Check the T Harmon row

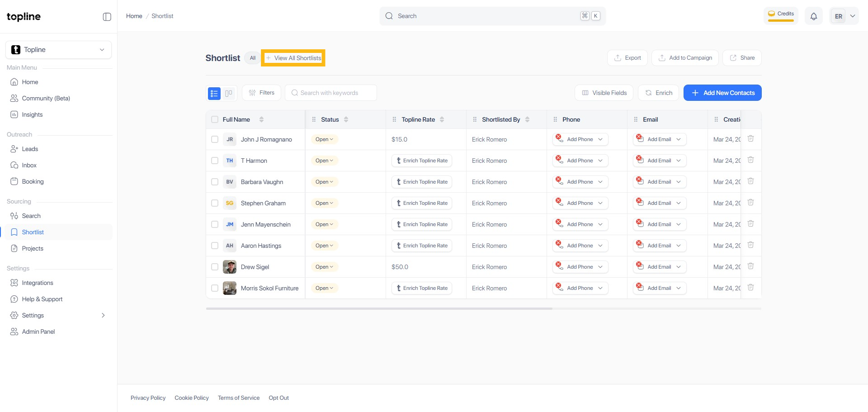click(x=215, y=161)
